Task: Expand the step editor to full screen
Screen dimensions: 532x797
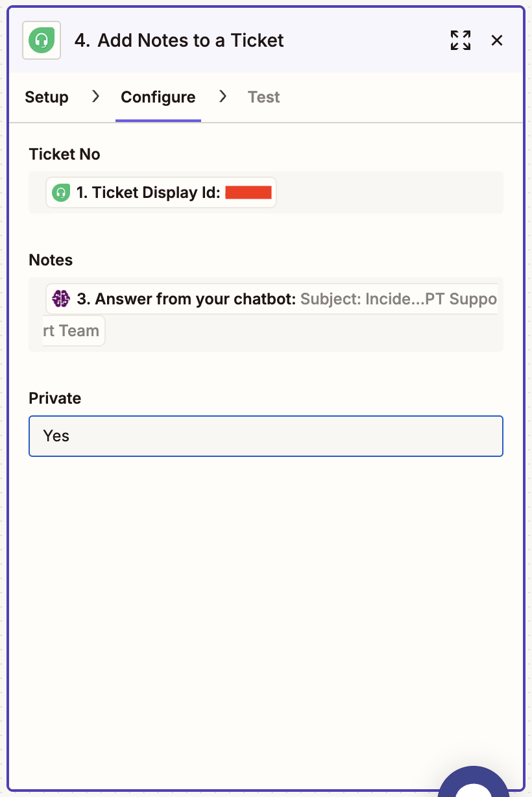Action: click(461, 40)
